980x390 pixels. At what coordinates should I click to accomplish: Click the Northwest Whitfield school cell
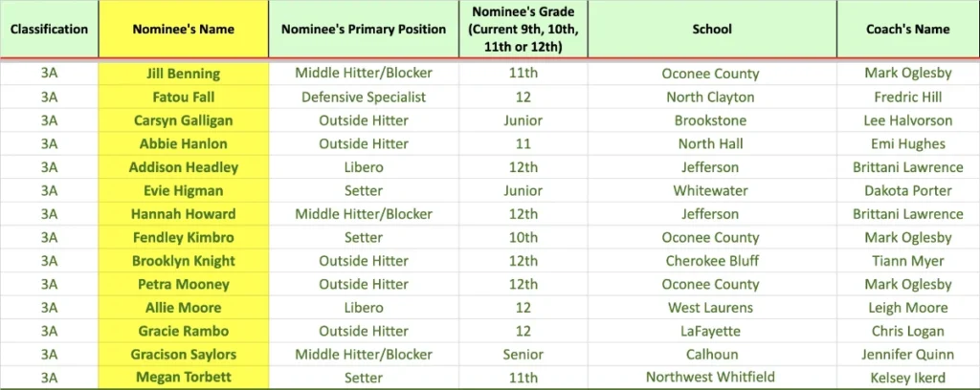(711, 378)
